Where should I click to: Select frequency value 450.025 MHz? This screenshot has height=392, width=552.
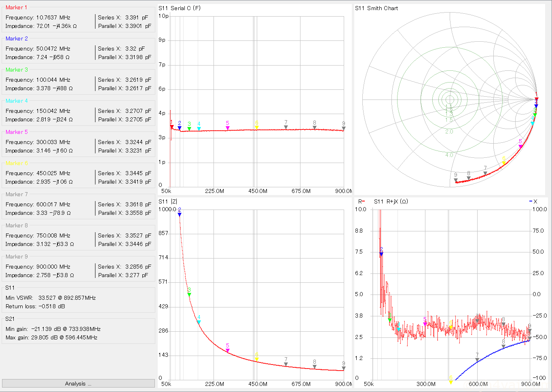(x=53, y=173)
